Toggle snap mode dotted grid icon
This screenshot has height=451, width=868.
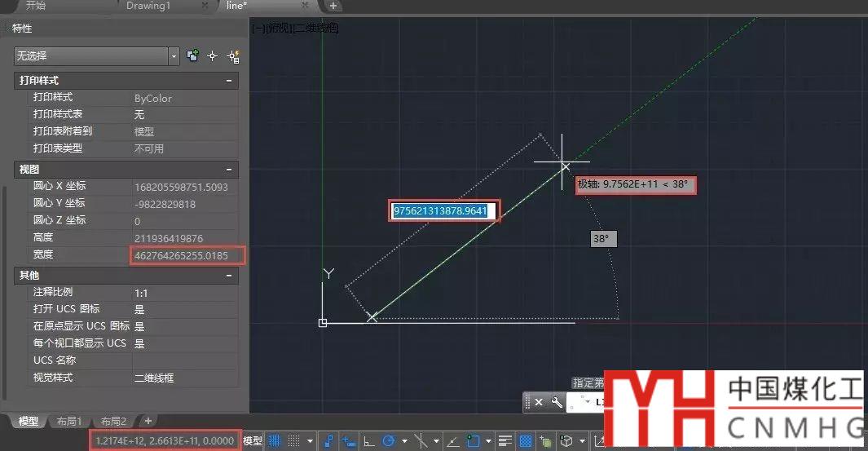pyautogui.click(x=294, y=441)
